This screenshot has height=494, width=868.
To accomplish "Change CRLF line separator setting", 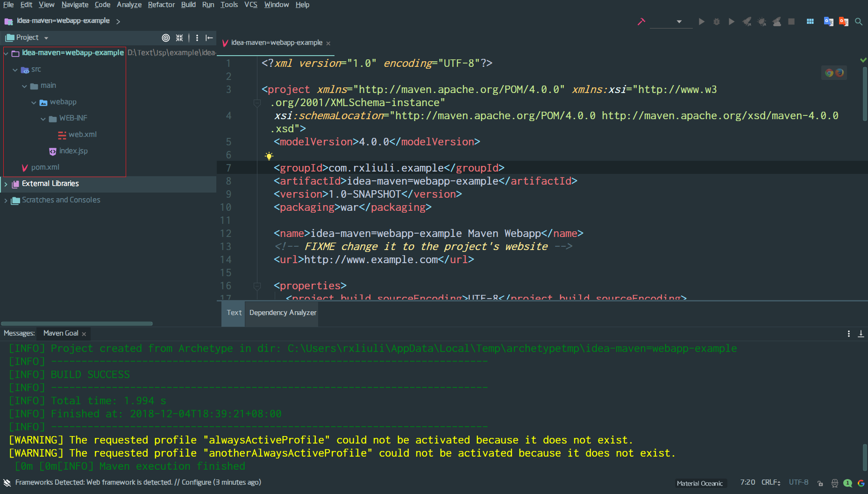I will (x=771, y=482).
